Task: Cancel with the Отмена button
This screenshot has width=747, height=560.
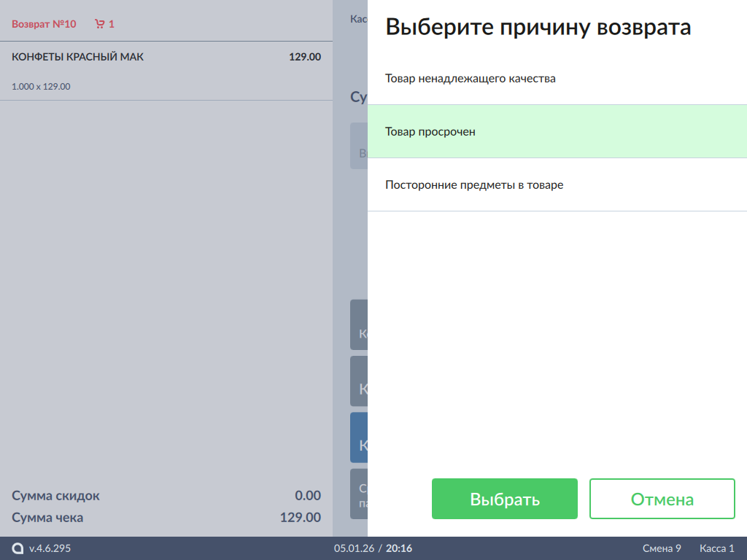Action: tap(662, 499)
